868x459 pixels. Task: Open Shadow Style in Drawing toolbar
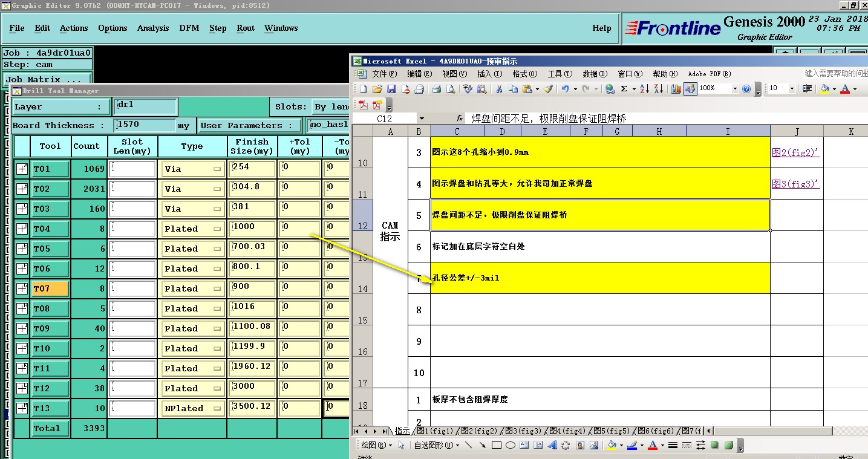(x=714, y=445)
